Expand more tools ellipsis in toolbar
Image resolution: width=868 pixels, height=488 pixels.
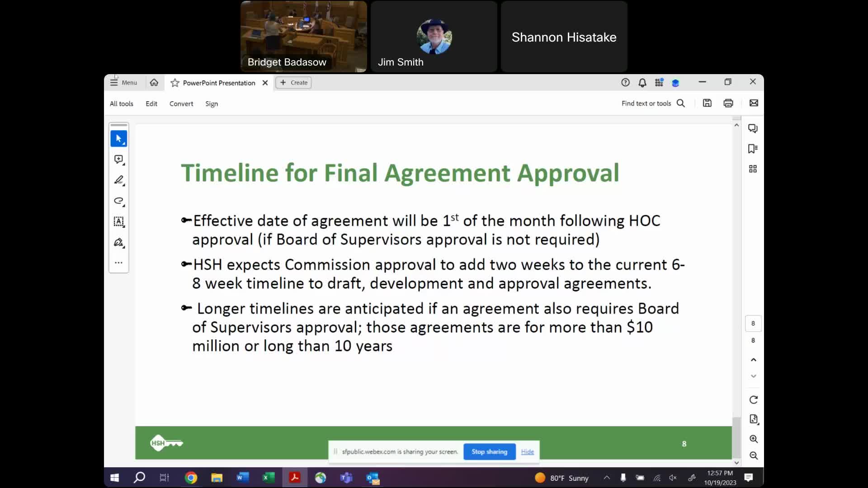118,263
